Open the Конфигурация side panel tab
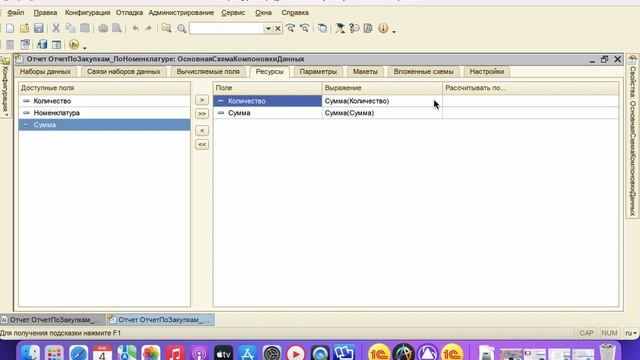Screen dimensions: 640x360 click(x=6, y=87)
